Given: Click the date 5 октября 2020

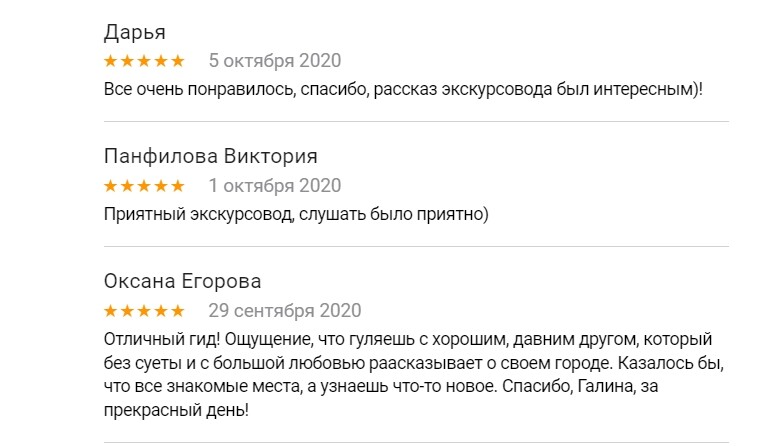Looking at the screenshot, I should (x=274, y=61).
